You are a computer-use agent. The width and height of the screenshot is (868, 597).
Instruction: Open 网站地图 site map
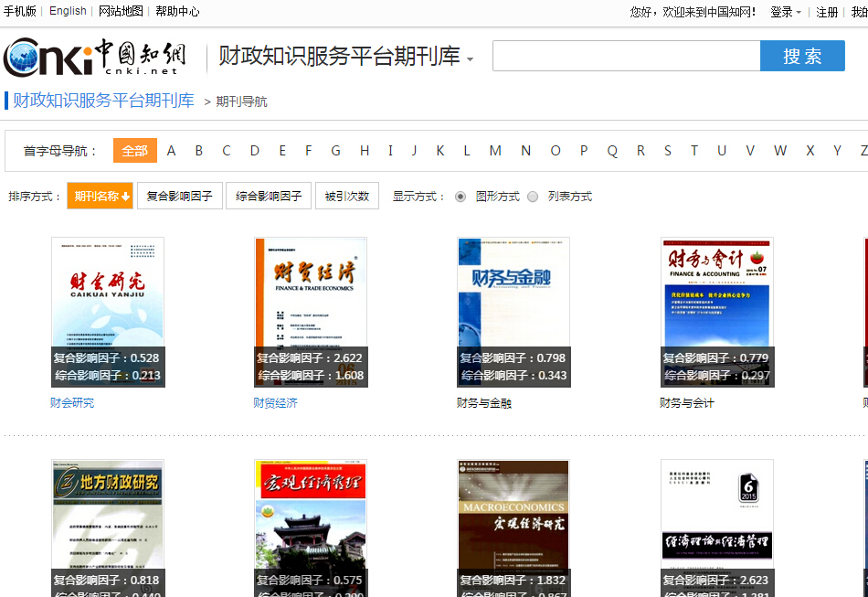(121, 11)
